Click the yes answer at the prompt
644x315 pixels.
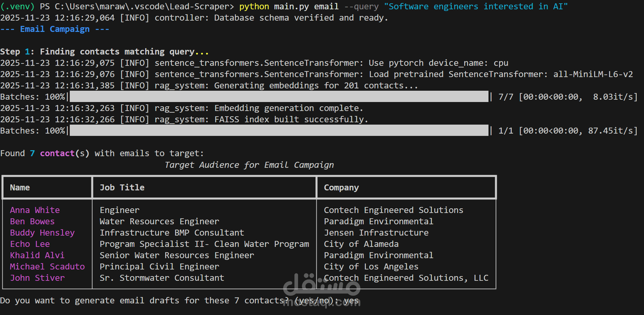351,300
